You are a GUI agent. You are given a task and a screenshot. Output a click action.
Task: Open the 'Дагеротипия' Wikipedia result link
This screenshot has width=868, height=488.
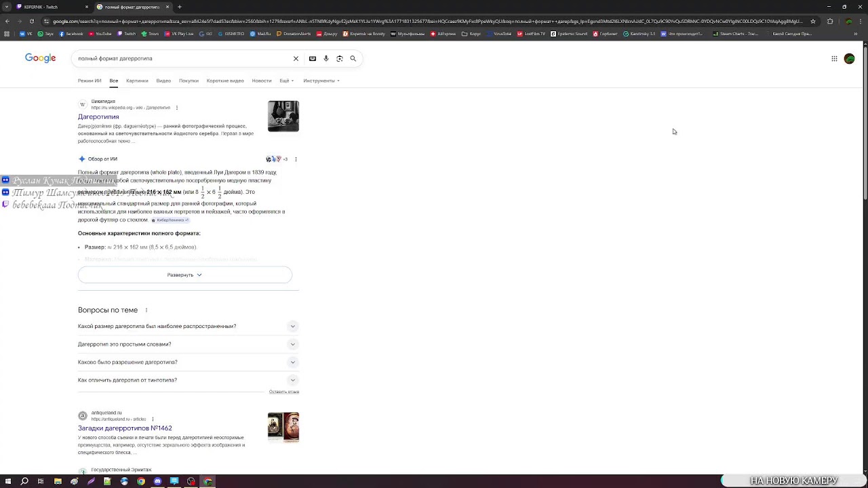(x=98, y=117)
